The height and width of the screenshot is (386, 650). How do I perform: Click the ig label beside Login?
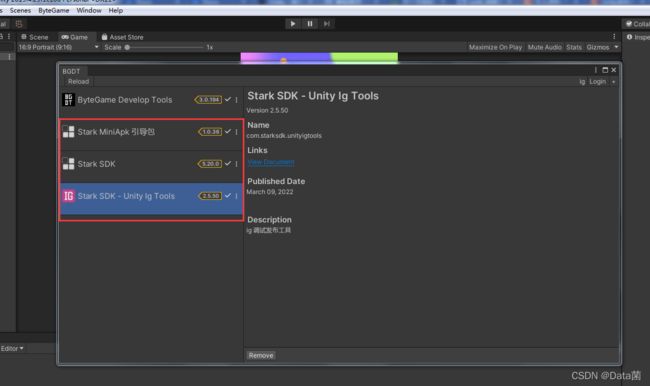(x=582, y=82)
